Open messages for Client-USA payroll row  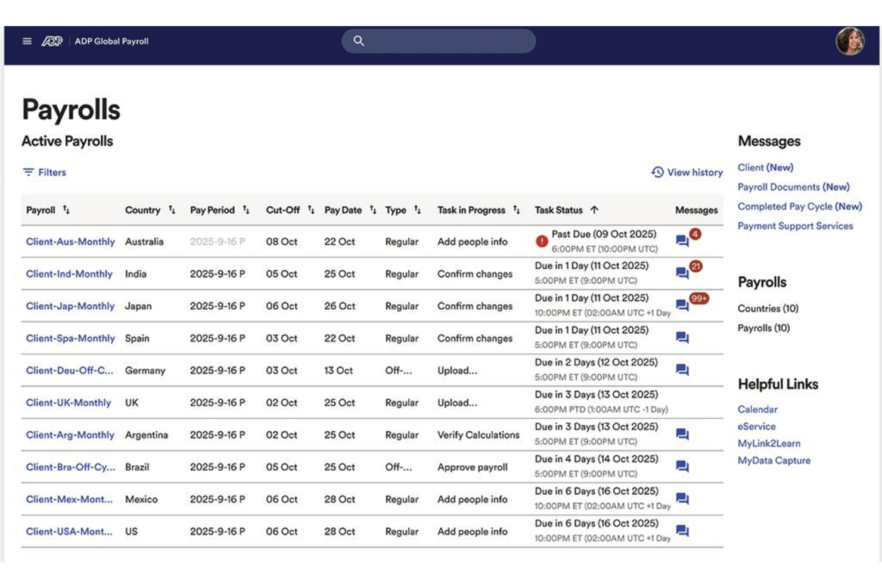click(x=682, y=531)
